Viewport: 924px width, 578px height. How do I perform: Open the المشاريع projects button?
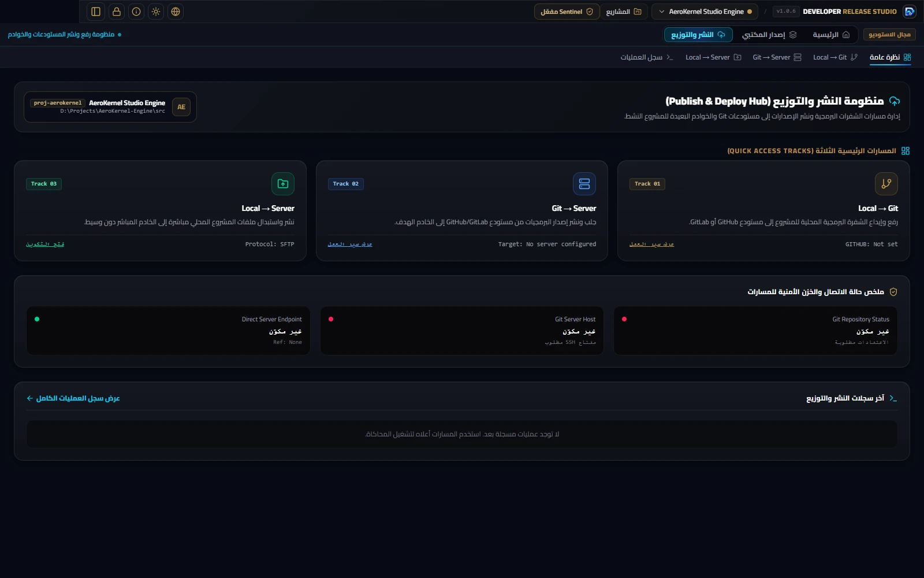point(624,12)
